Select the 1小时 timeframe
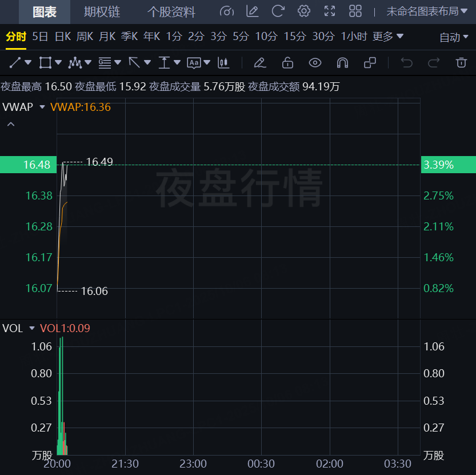 [354, 37]
